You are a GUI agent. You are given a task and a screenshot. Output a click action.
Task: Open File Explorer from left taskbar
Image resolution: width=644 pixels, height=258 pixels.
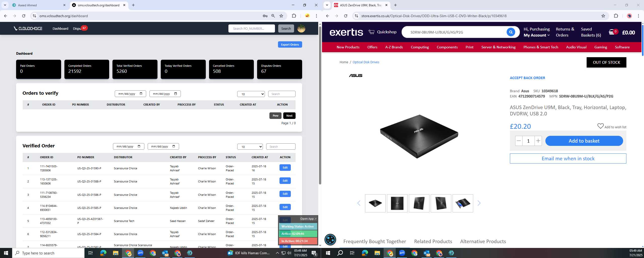pyautogui.click(x=115, y=253)
